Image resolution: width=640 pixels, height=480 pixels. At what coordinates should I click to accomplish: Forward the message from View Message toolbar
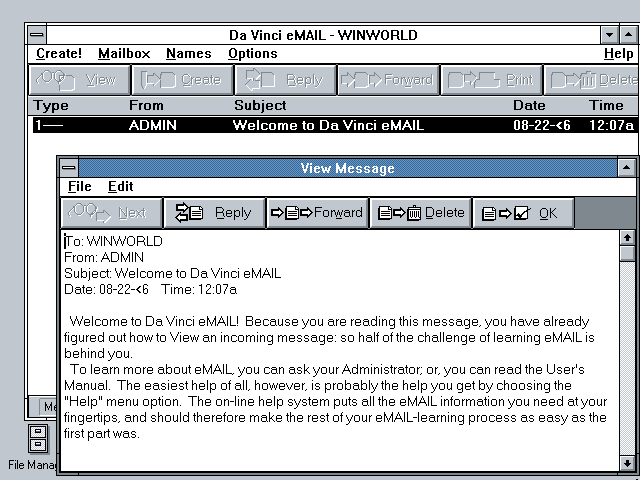(317, 213)
